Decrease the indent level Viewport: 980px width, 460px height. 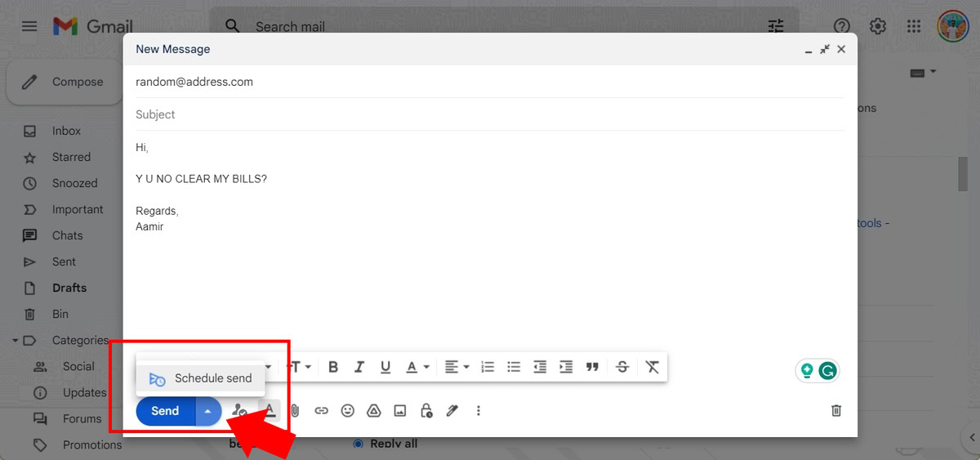point(540,368)
